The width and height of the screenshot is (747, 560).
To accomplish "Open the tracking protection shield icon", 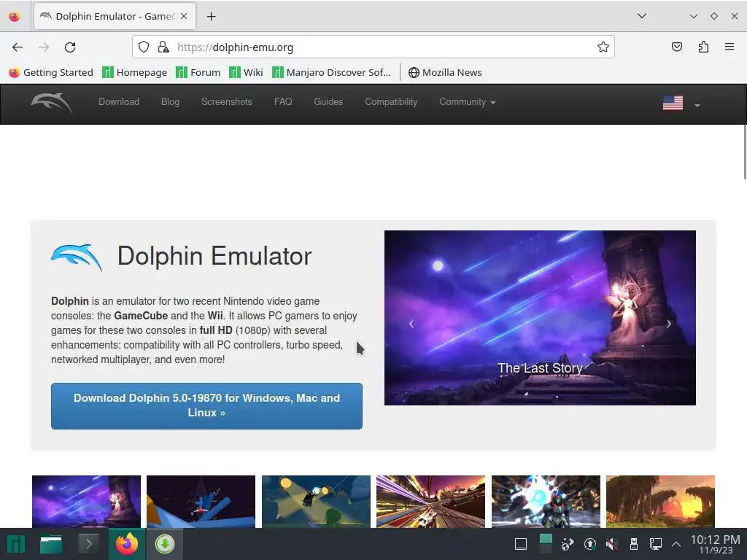I will [144, 47].
